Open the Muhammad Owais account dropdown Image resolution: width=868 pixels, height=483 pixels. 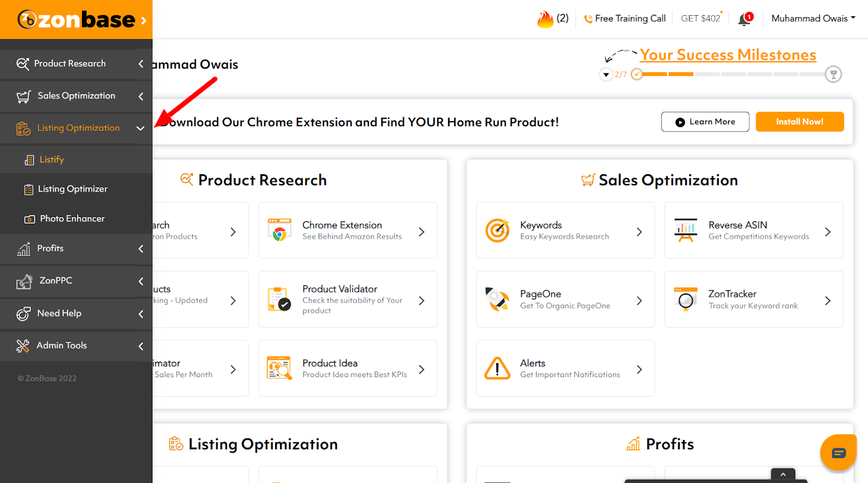click(x=813, y=18)
